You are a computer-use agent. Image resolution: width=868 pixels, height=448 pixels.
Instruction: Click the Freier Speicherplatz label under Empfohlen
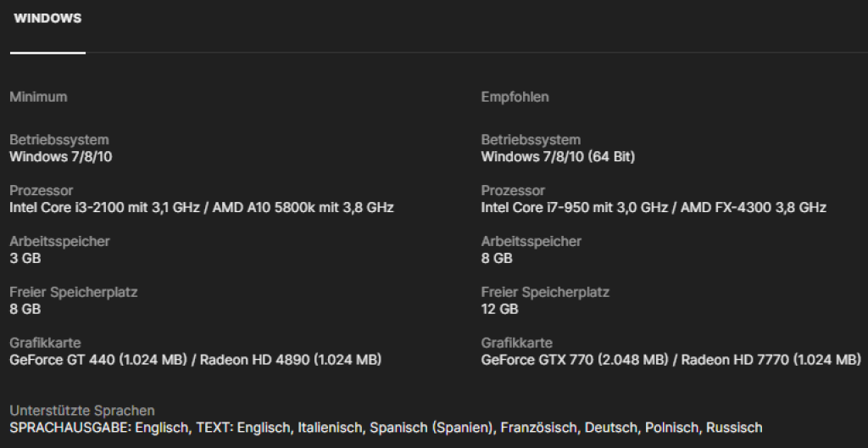545,292
